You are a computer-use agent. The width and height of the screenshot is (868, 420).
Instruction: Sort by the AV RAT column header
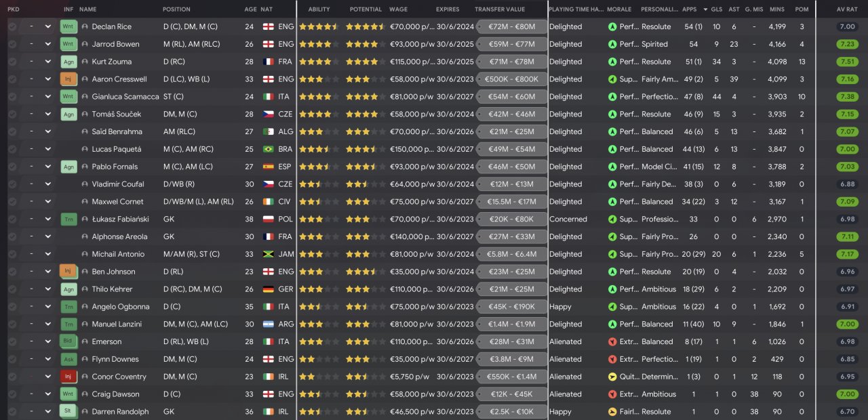(x=847, y=9)
